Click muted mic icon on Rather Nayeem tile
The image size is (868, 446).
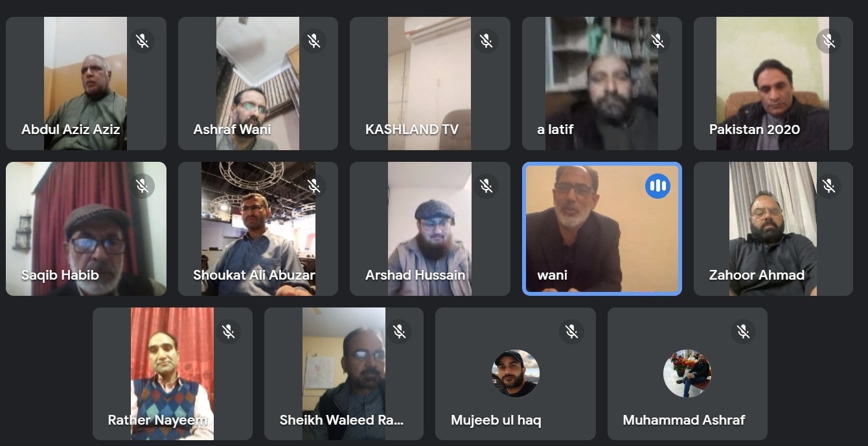228,332
